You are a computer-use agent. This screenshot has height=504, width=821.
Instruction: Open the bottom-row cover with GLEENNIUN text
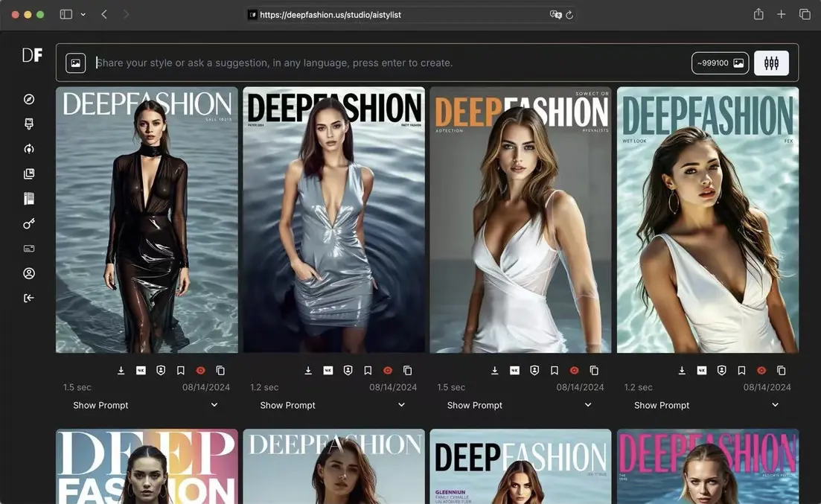click(520, 467)
